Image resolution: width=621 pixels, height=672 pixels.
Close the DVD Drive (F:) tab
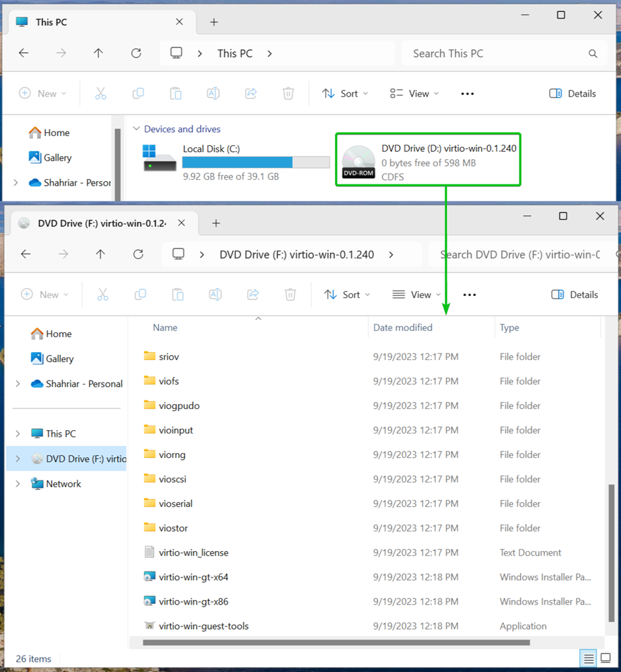tap(181, 223)
